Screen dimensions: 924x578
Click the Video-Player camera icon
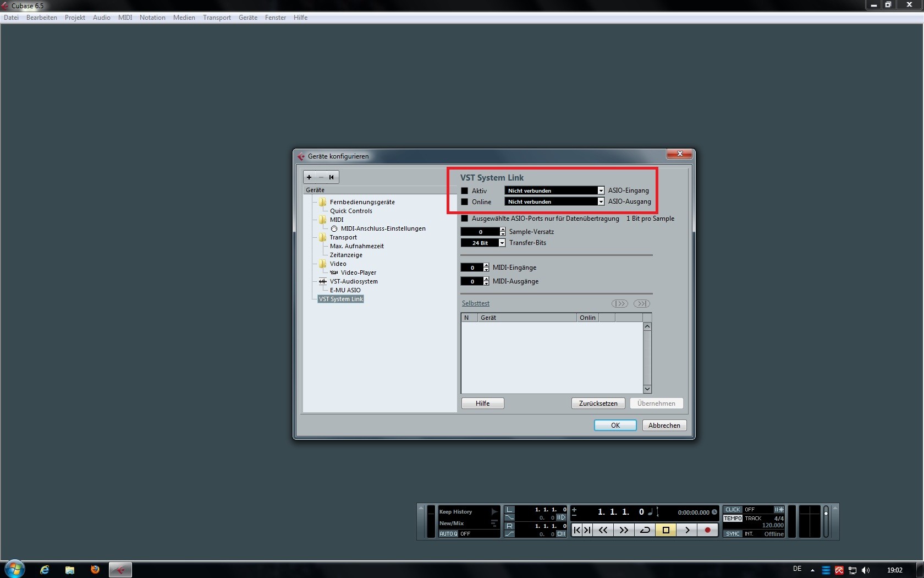click(x=334, y=272)
